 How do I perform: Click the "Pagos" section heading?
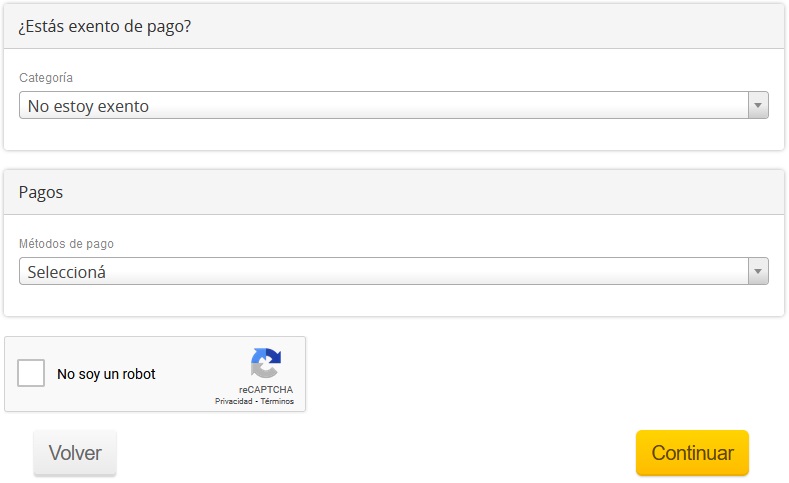41,192
